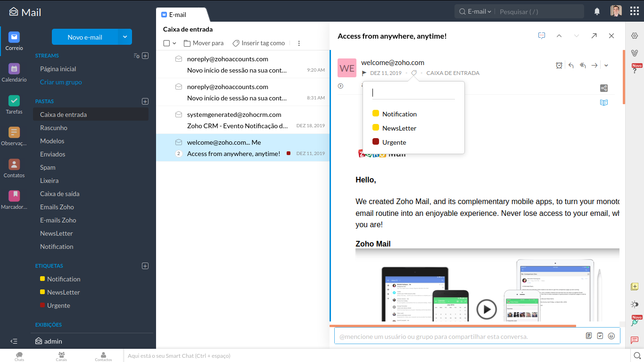Open the Correio mail module
The height and width of the screenshot is (362, 644).
(14, 41)
